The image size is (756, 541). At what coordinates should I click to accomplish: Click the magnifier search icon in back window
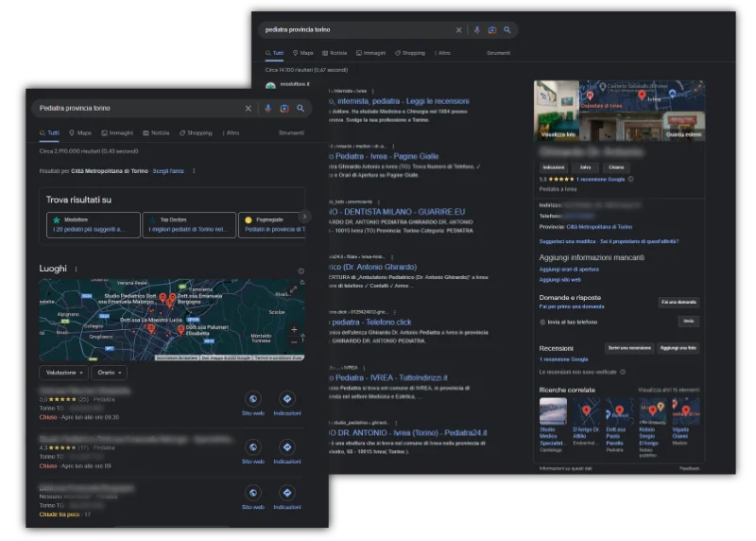coord(507,30)
